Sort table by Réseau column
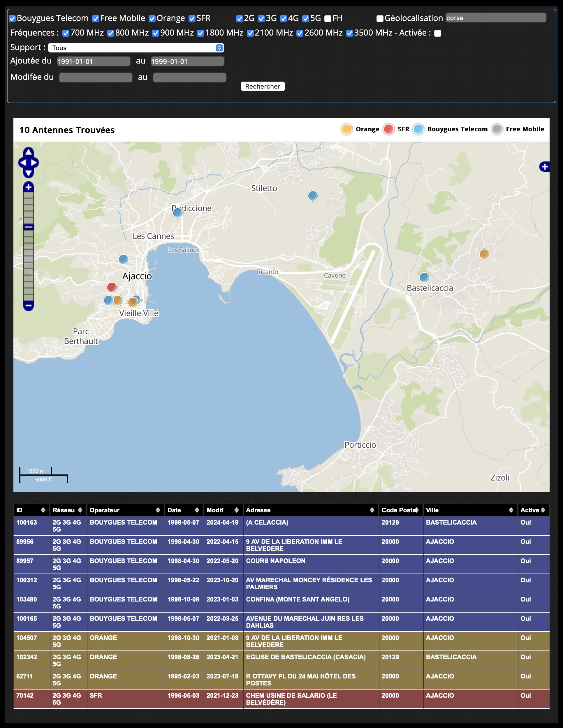 [68, 510]
